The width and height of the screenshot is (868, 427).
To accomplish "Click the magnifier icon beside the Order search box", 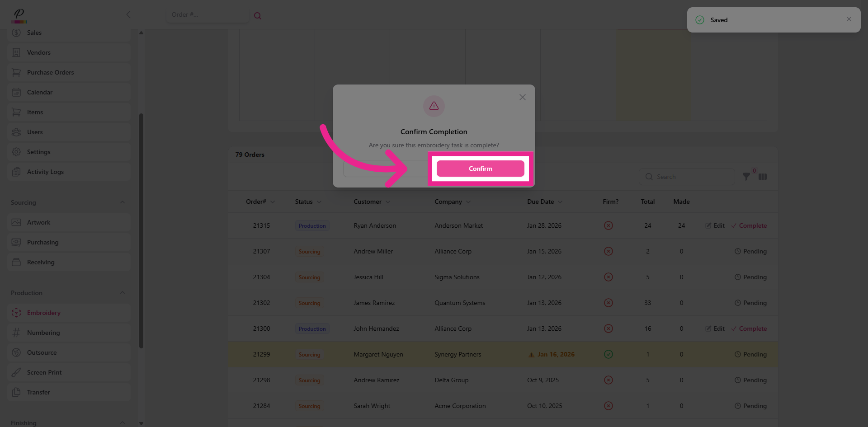I will point(258,15).
